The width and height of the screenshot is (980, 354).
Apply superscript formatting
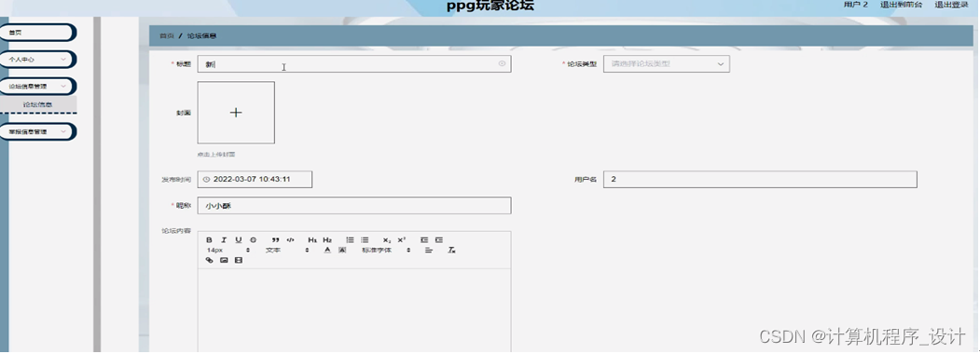click(x=402, y=239)
